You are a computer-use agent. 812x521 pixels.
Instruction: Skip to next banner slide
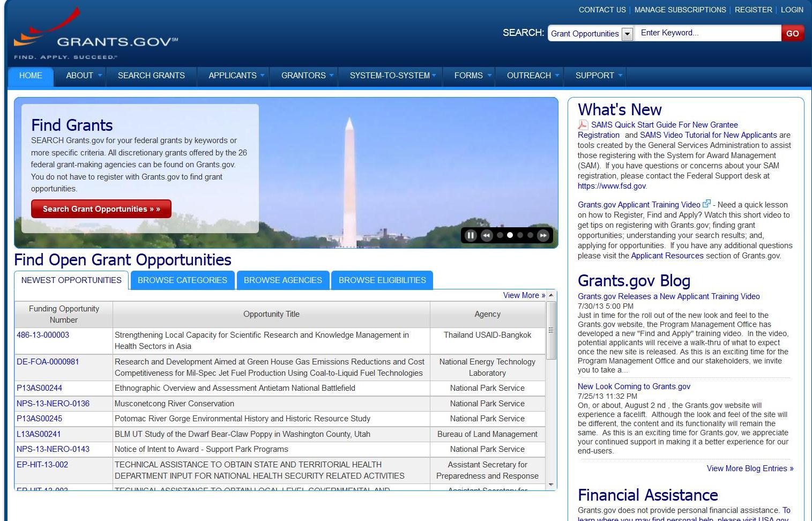coord(543,235)
